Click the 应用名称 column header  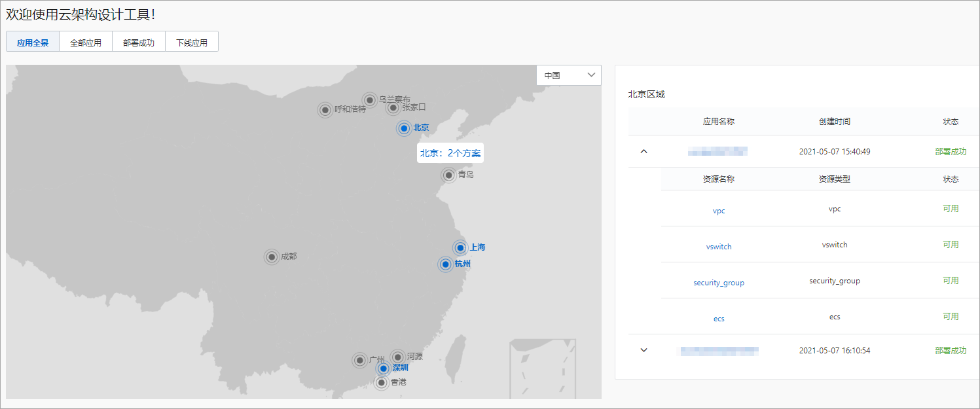[x=719, y=122]
